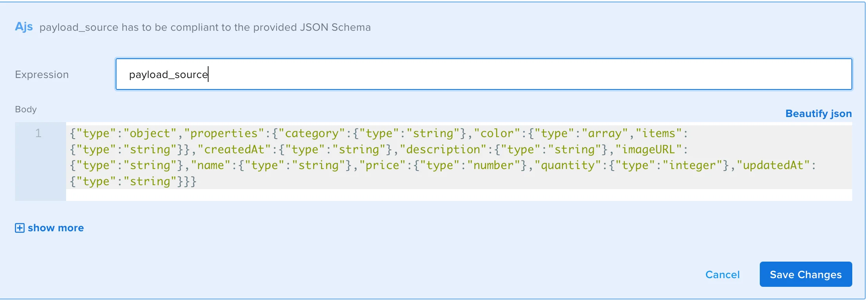Click the "createdAt" key in JSON body
Viewport: 868px width, 301px height.
[x=234, y=150]
